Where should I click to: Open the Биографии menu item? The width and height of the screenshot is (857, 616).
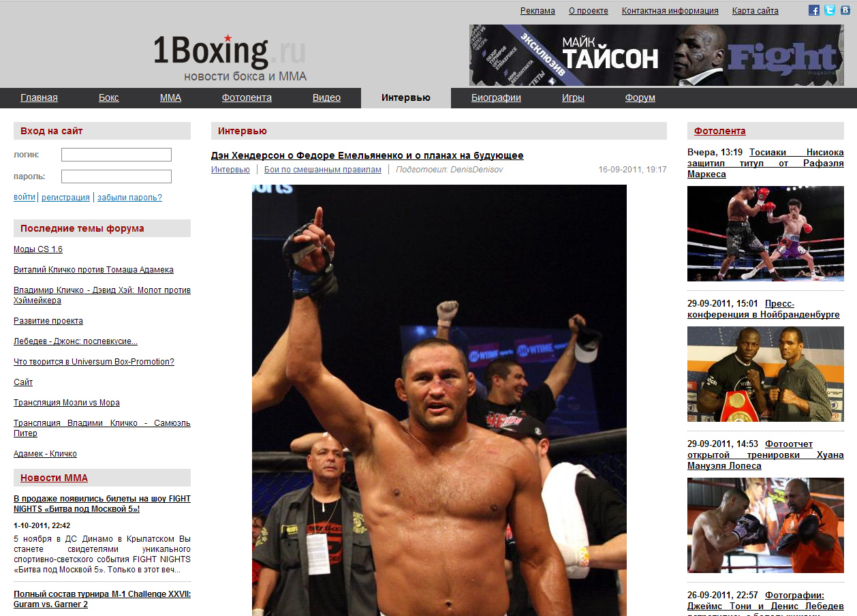(x=496, y=97)
